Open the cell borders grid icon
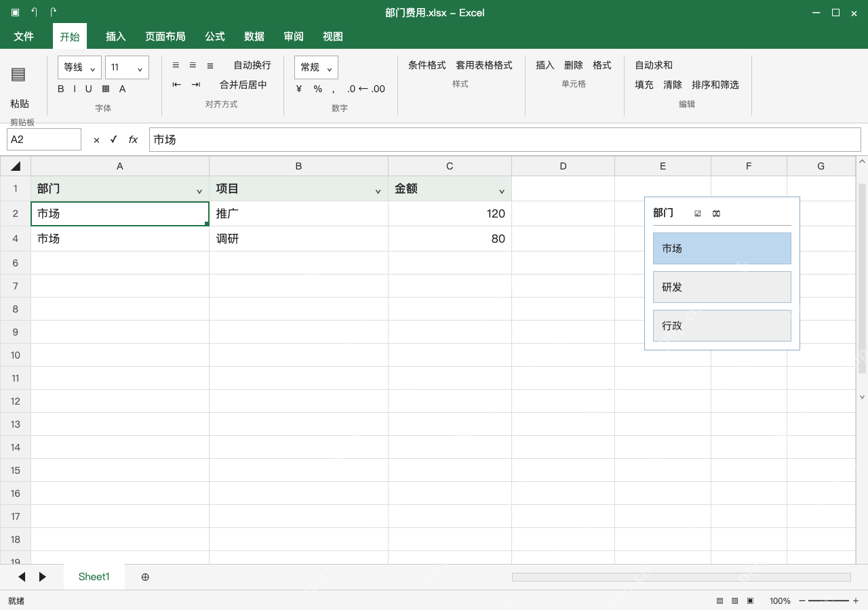The height and width of the screenshot is (610, 868). tap(106, 89)
